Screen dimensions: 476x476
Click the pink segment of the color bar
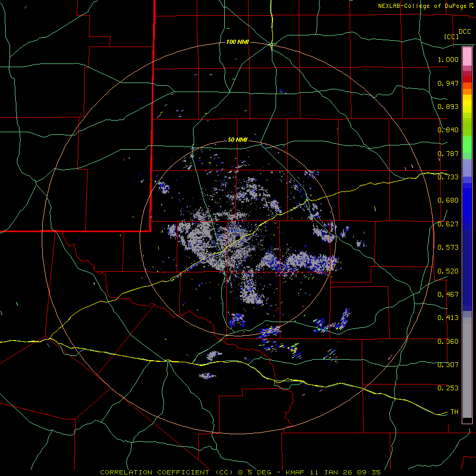(x=467, y=57)
